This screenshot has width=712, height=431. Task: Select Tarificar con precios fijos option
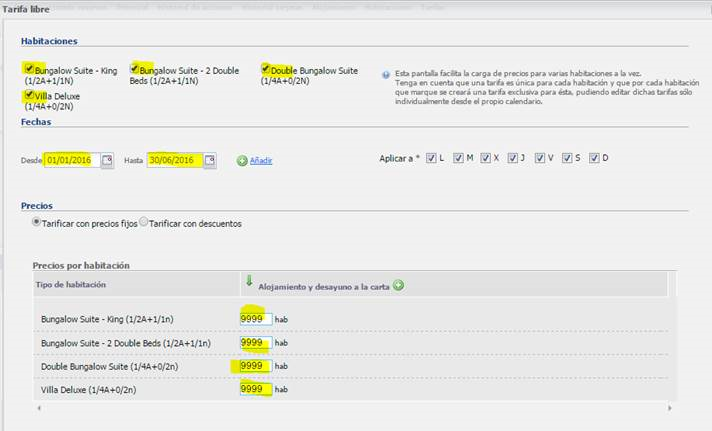click(37, 222)
